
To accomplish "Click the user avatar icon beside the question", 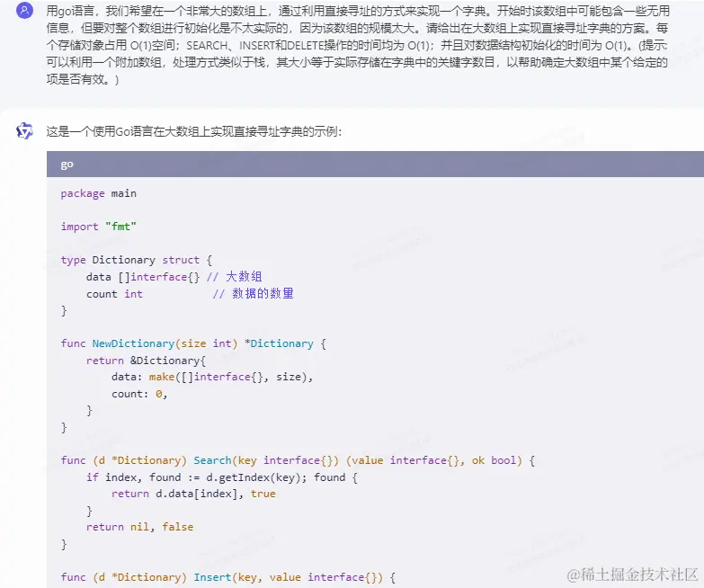I will [x=24, y=10].
